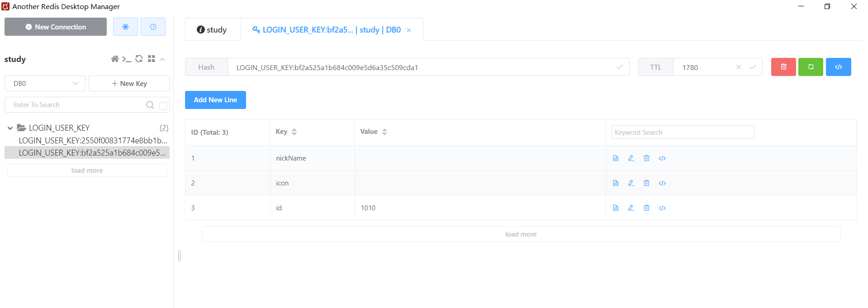Delete the id row
The width and height of the screenshot is (868, 308).
coord(646,208)
